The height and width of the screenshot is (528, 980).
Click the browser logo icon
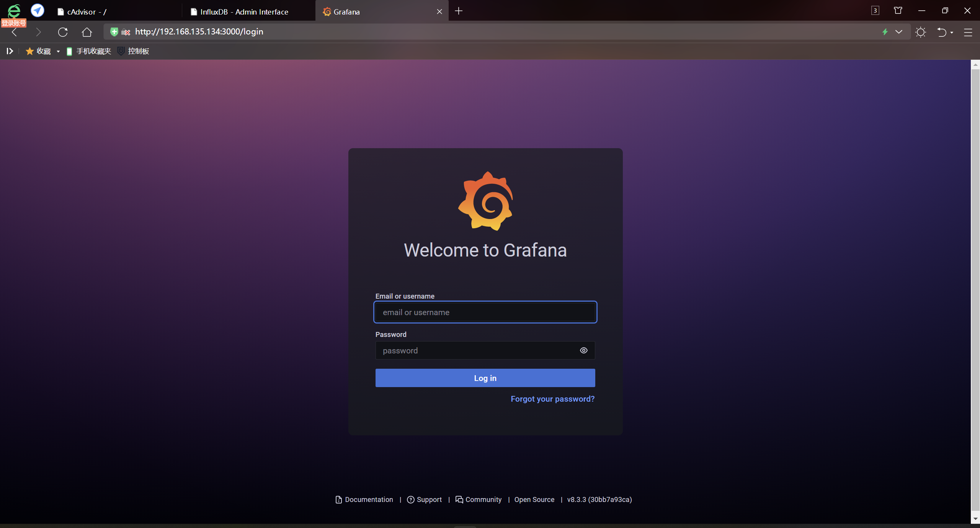[x=14, y=10]
